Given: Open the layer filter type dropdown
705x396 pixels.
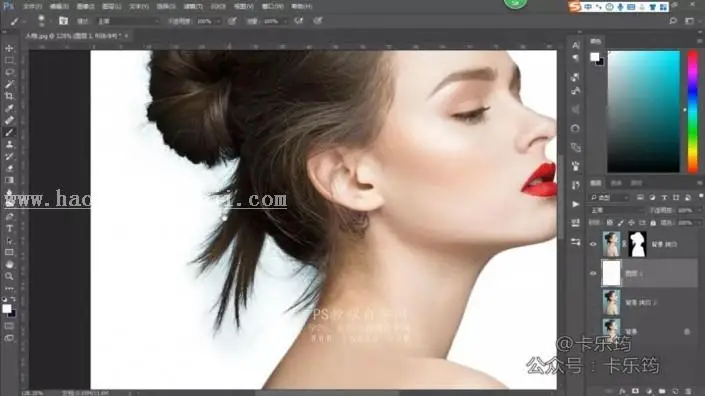Looking at the screenshot, I should pos(610,198).
